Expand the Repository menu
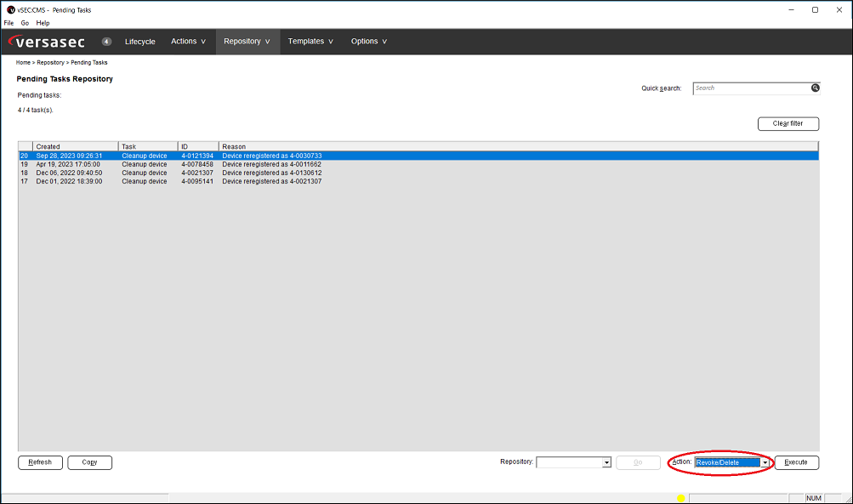Viewport: 853px width, 504px height. 247,42
